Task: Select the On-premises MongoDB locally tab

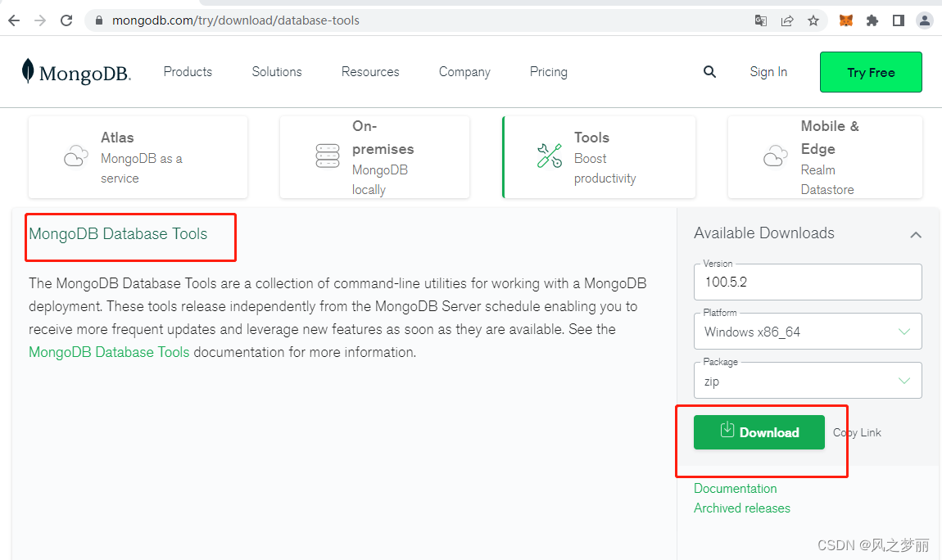Action: 374,157
